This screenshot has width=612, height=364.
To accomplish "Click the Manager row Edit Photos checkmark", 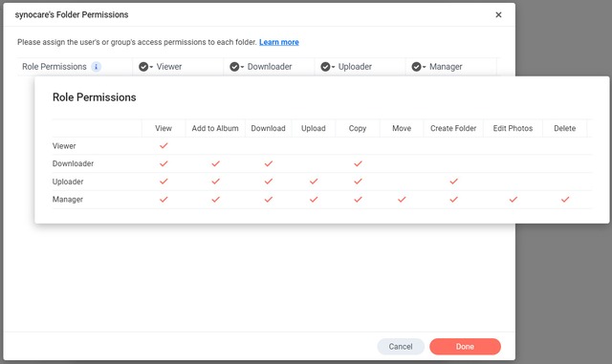I will point(513,200).
